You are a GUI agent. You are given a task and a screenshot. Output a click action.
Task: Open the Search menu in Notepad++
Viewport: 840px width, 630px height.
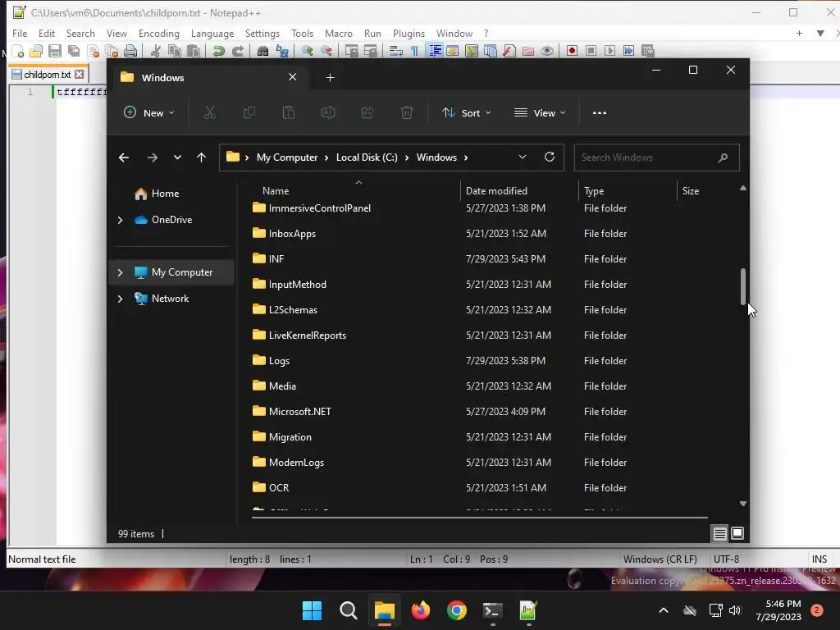(80, 33)
